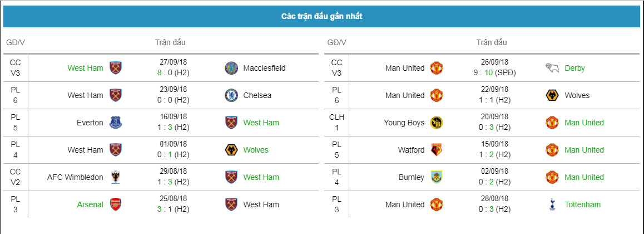Click Wolves crest in Man United match row
The height and width of the screenshot is (234, 644).
click(x=552, y=95)
